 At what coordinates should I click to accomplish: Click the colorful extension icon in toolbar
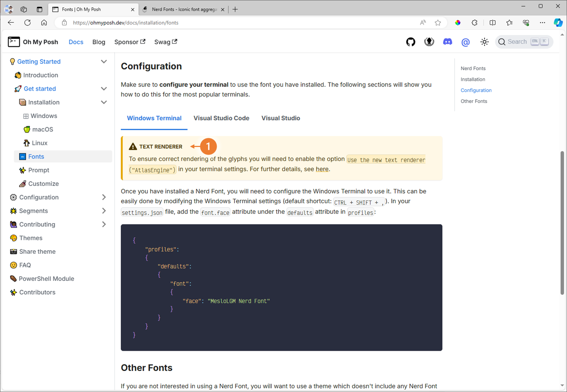point(458,23)
